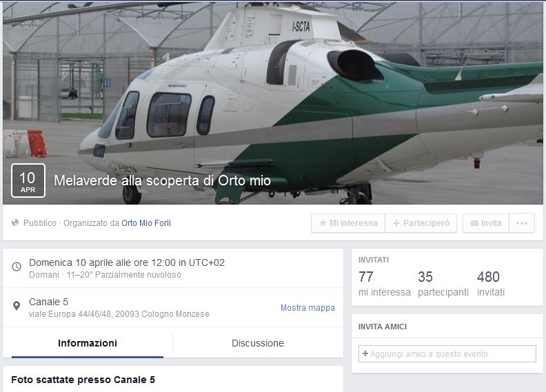Open the three-dots more options menu
This screenshot has height=392, width=546.
(x=522, y=223)
